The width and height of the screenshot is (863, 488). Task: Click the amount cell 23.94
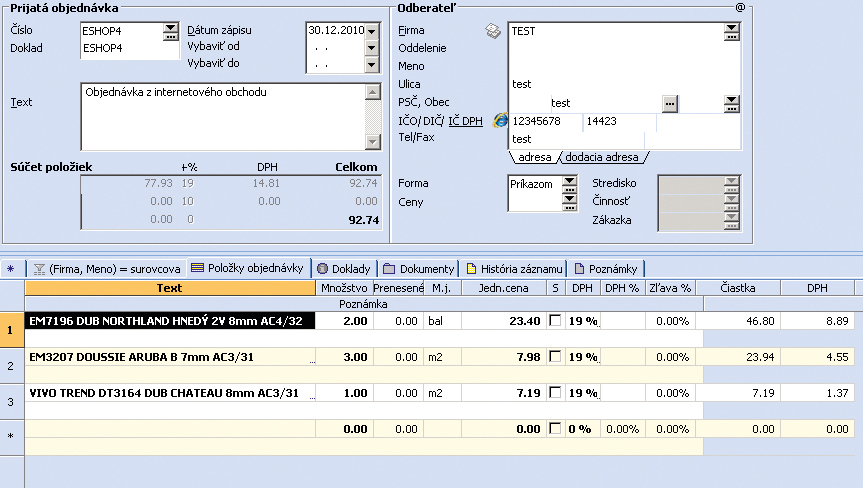(x=738, y=357)
